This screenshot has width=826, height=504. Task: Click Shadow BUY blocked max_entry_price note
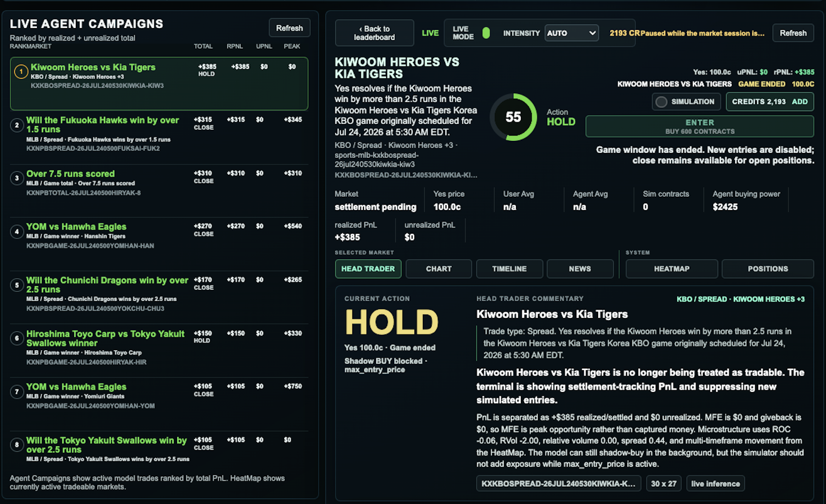coord(386,365)
